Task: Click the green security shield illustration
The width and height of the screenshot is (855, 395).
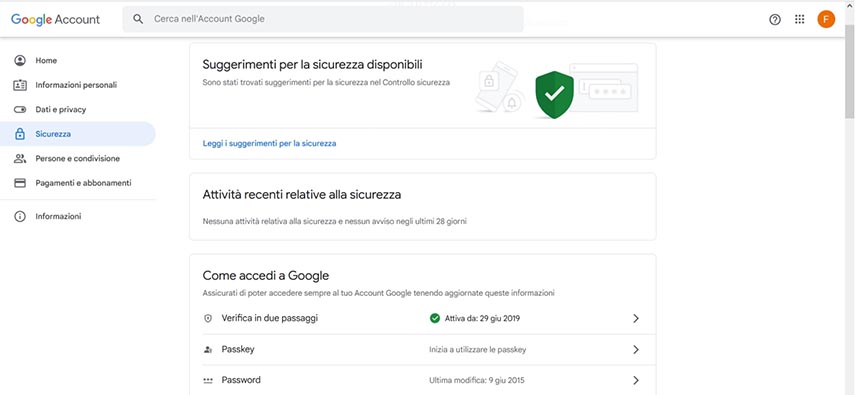Action: point(554,94)
